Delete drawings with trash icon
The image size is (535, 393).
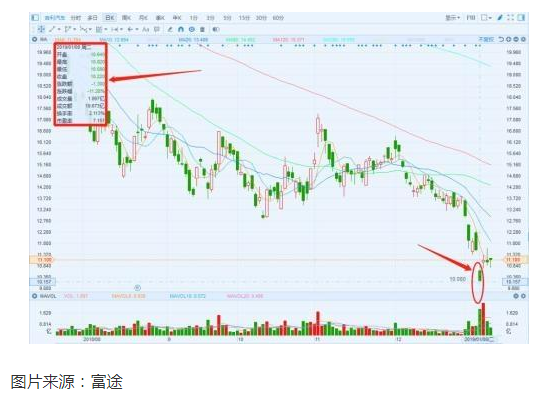(202, 29)
